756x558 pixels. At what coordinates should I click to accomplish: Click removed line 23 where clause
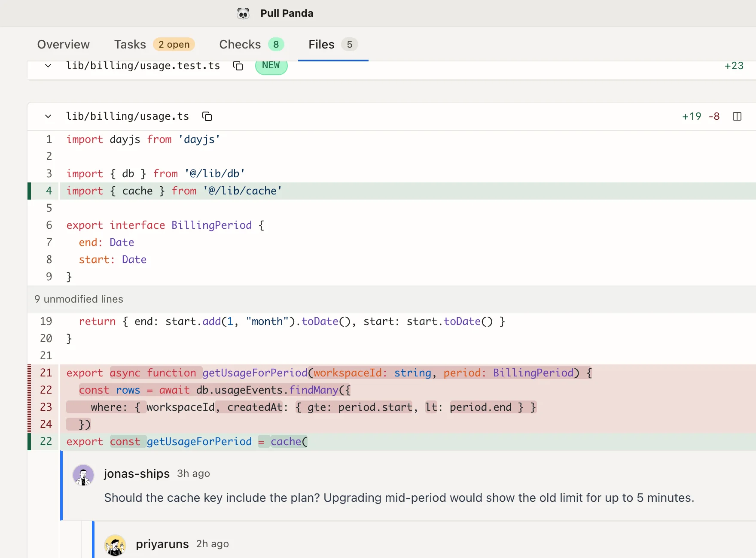coord(392,407)
